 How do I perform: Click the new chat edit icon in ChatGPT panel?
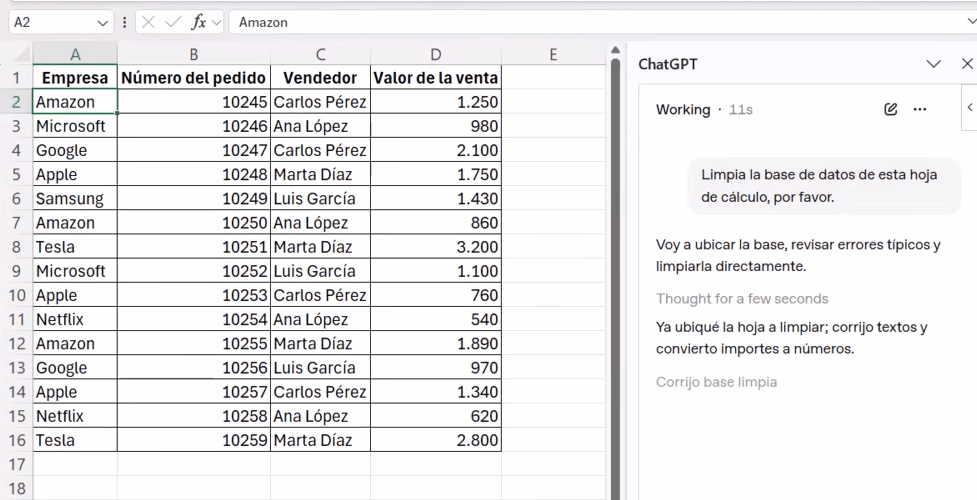[890, 110]
